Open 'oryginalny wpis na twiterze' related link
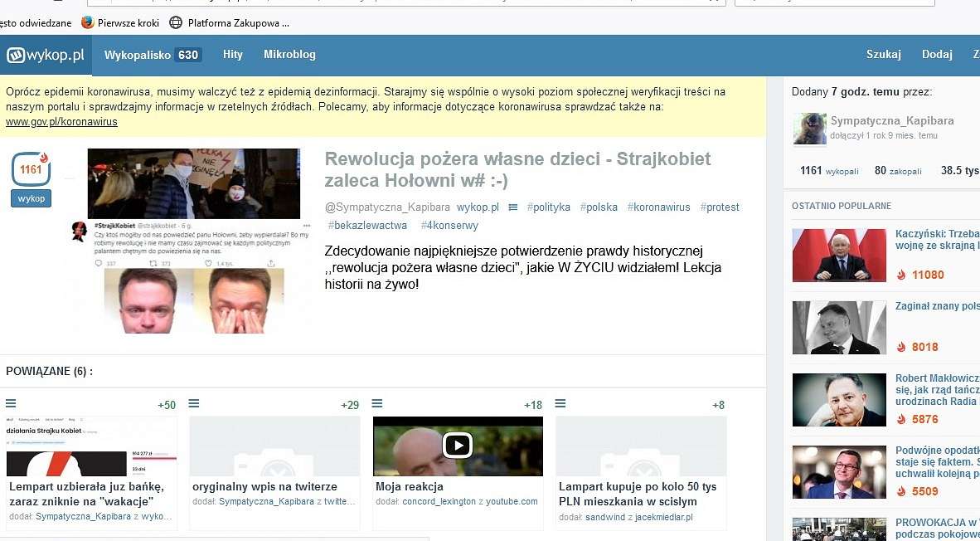The width and height of the screenshot is (980, 541). point(264,486)
